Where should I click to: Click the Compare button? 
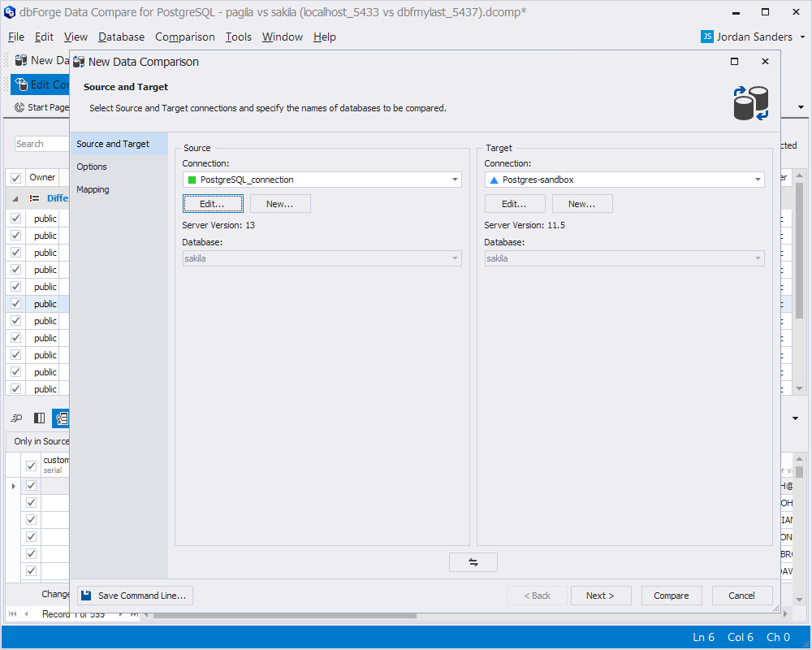(672, 596)
